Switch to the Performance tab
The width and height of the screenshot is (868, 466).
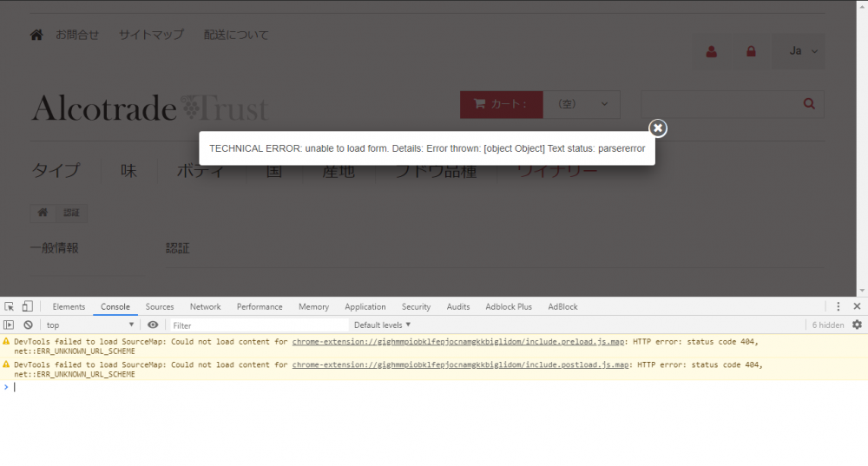coord(260,306)
